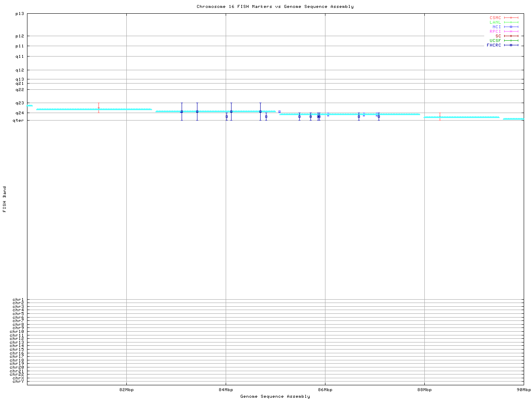Click the chart title 'Chromosome 16 FISH Markers vs Genome Sequence Assembly'
Image resolution: width=532 pixels, height=399 pixels.
[x=275, y=7]
